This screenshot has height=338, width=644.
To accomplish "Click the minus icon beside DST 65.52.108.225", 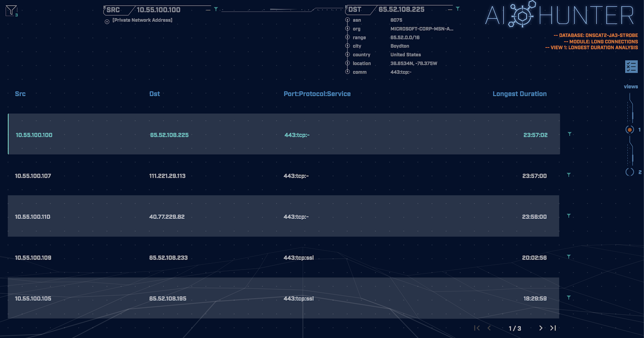I will pyautogui.click(x=450, y=9).
